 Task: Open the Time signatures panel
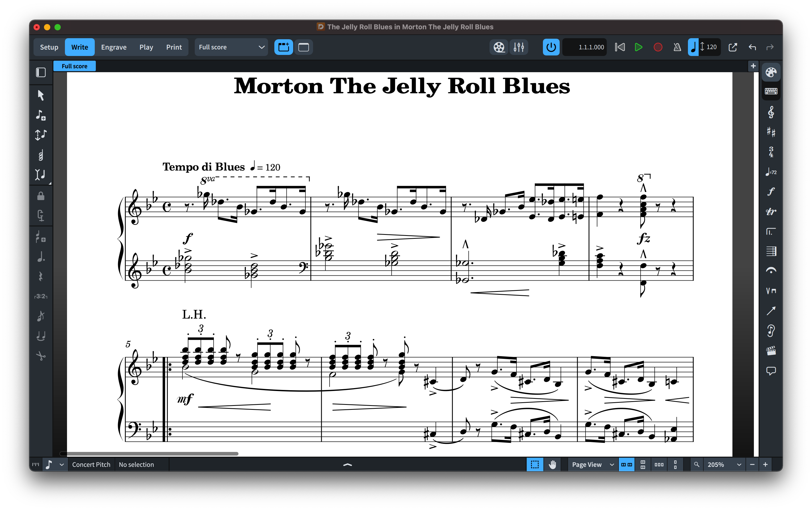pyautogui.click(x=771, y=152)
